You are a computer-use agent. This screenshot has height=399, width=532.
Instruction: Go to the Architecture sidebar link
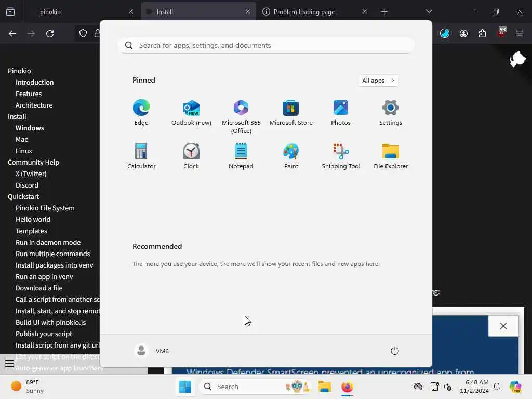(x=34, y=105)
